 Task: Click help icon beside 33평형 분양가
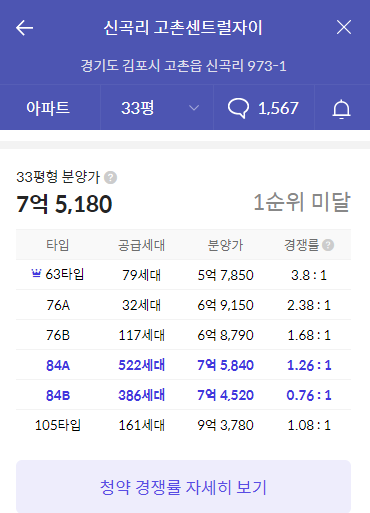point(110,177)
